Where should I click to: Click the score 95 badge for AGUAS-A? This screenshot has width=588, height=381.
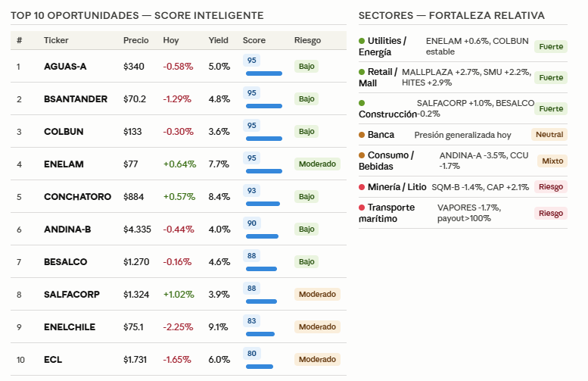[x=252, y=60]
